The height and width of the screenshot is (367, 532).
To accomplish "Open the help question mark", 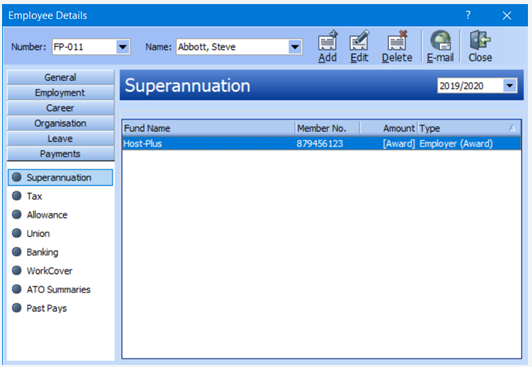I will [x=468, y=15].
